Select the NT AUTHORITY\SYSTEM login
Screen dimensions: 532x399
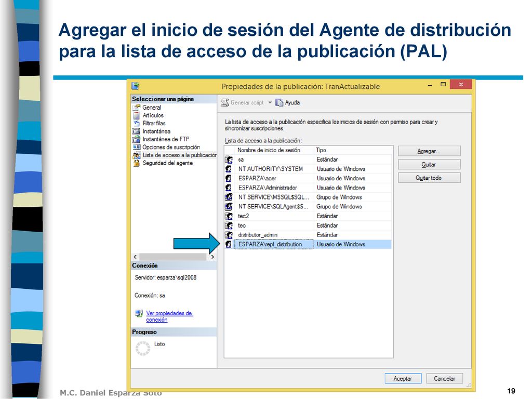tap(270, 169)
